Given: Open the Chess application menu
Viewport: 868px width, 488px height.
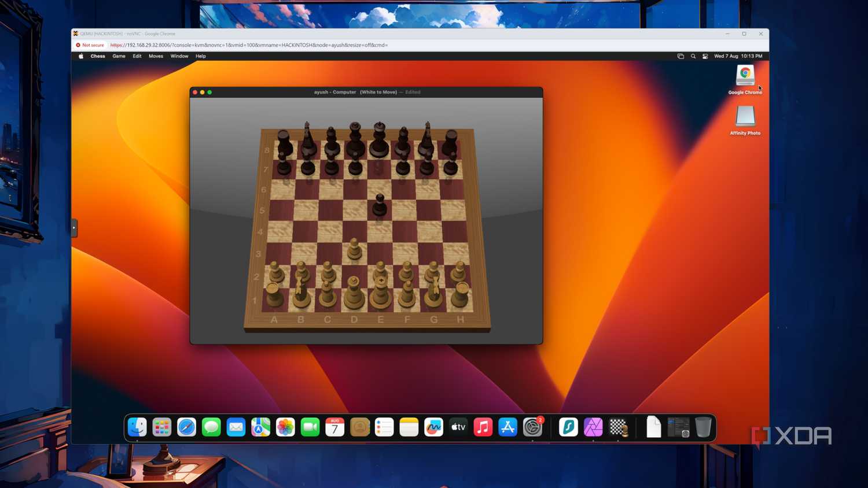Looking at the screenshot, I should click(98, 56).
